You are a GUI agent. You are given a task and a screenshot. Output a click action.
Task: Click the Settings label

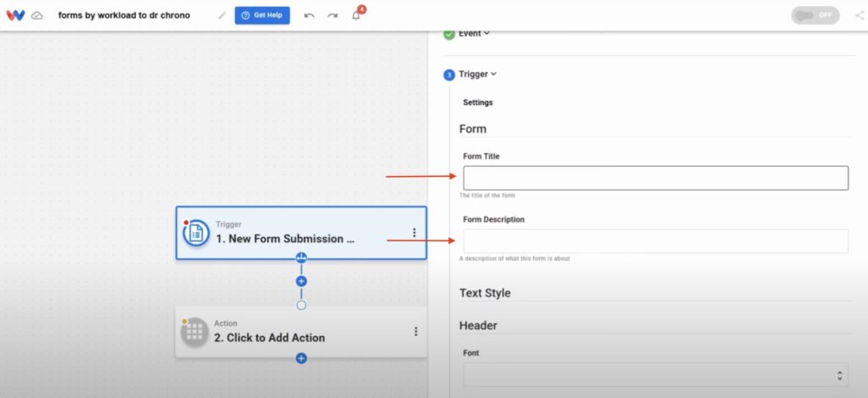point(478,102)
